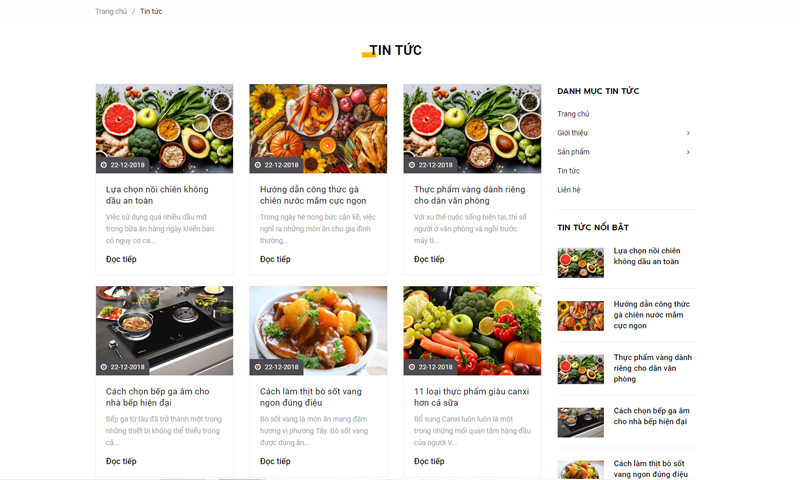Click clock icon on nồi chiên article date
The height and width of the screenshot is (480, 800).
click(104, 165)
